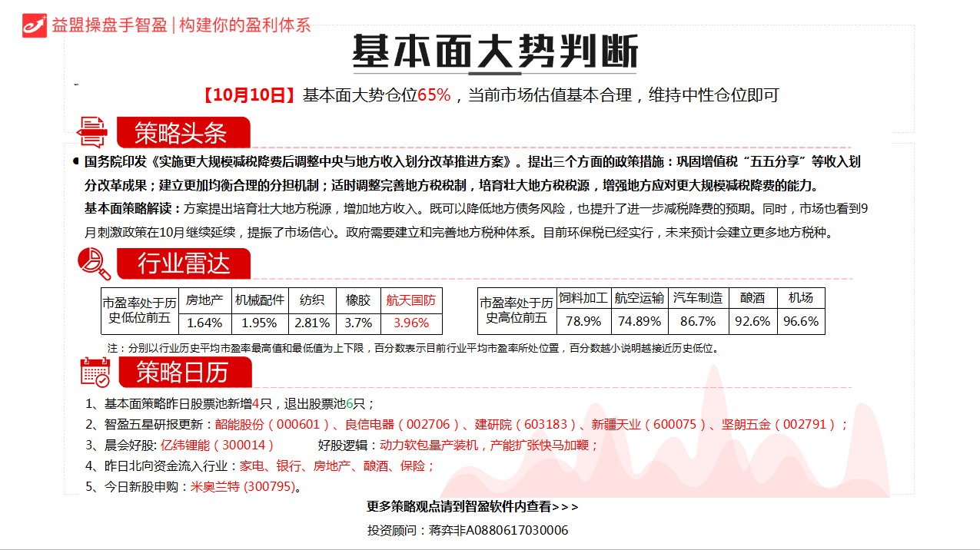The image size is (980, 550).
Task: Click the red 航天国防 table header cell
Action: point(410,300)
